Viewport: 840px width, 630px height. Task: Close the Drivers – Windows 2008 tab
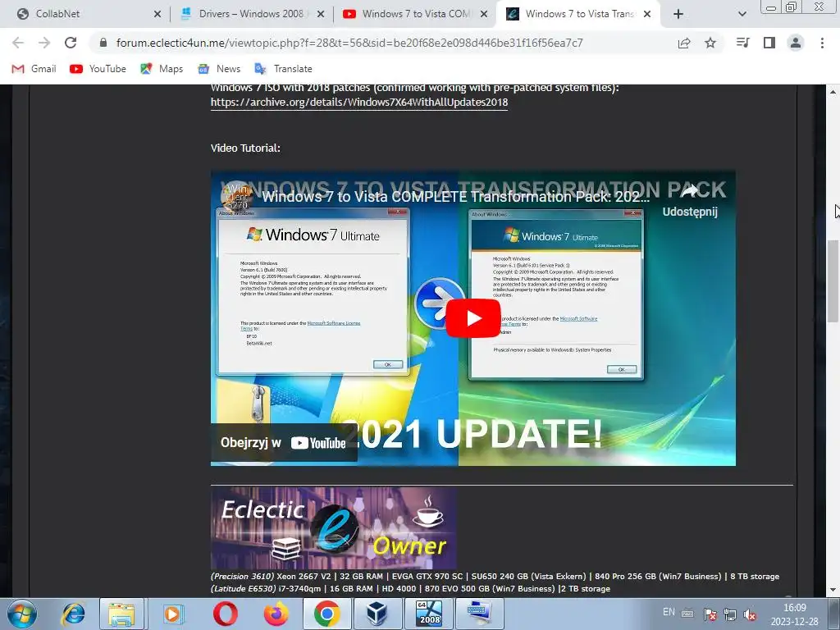[x=321, y=15]
